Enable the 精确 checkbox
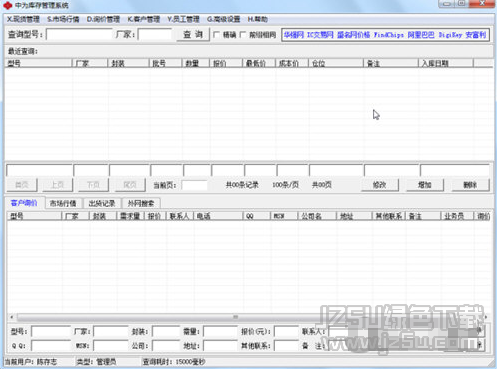This screenshot has width=497, height=369. point(216,34)
